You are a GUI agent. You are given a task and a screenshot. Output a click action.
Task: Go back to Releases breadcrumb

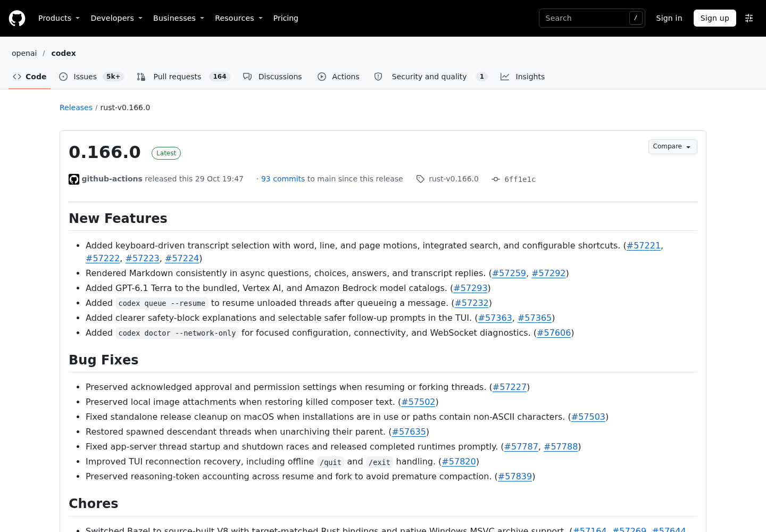point(76,107)
